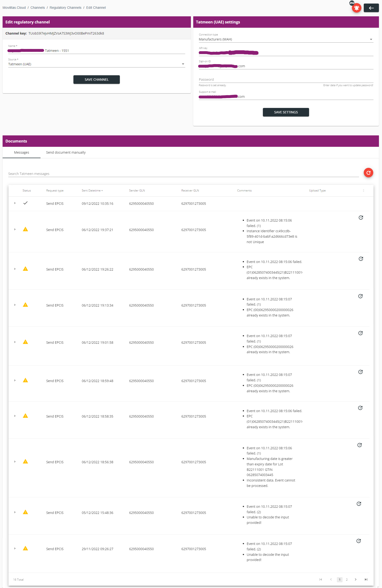Resend message sent 06/12/2022 19:13:34
The height and width of the screenshot is (588, 382).
[360, 296]
